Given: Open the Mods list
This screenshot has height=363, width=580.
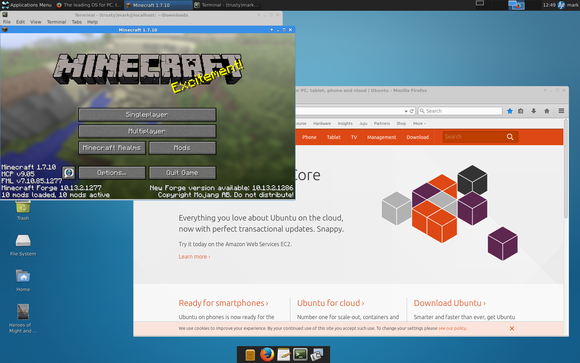Looking at the screenshot, I should 182,148.
